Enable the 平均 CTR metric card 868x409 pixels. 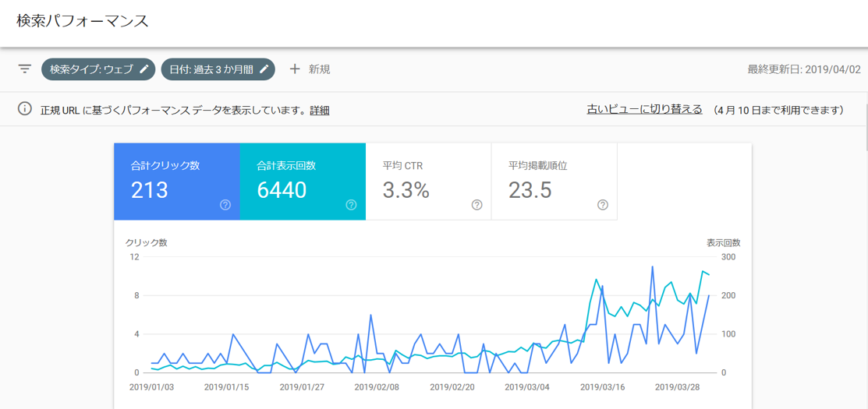[x=428, y=181]
